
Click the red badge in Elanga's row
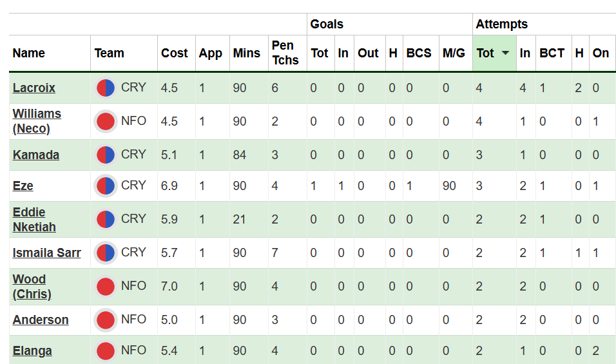105,351
